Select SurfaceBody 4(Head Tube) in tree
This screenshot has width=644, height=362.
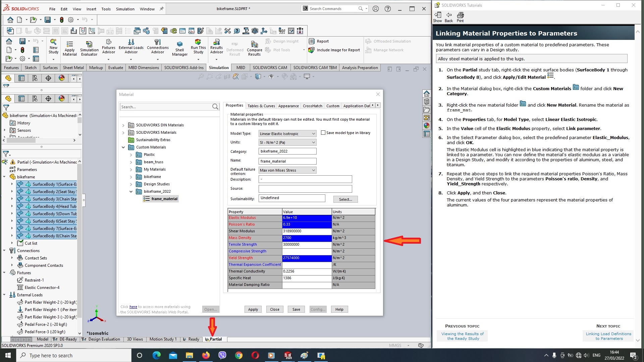pos(47,206)
